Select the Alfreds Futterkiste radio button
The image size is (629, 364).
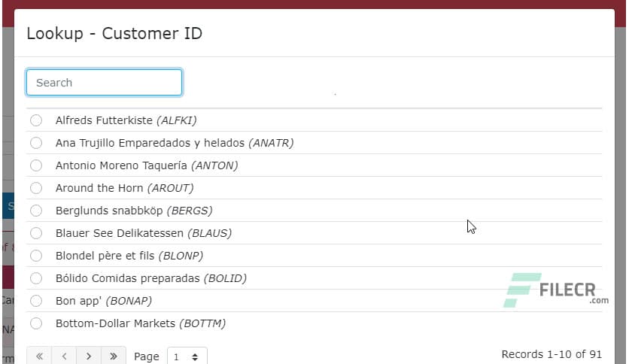tap(36, 120)
